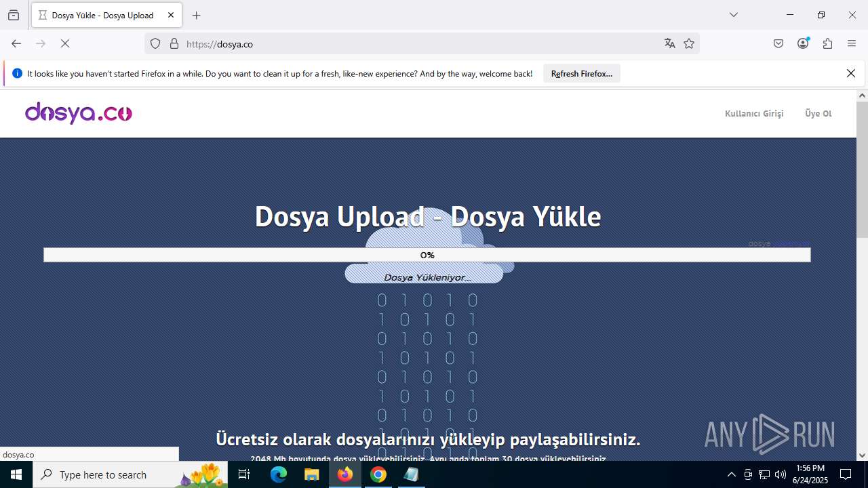Open the network tray icon

tap(764, 474)
